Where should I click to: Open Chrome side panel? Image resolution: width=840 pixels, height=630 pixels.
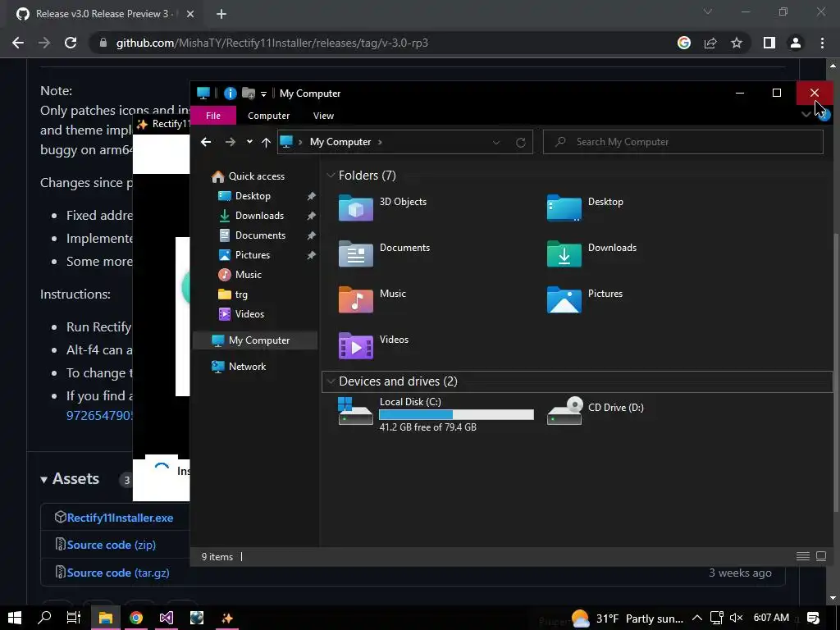tap(769, 43)
